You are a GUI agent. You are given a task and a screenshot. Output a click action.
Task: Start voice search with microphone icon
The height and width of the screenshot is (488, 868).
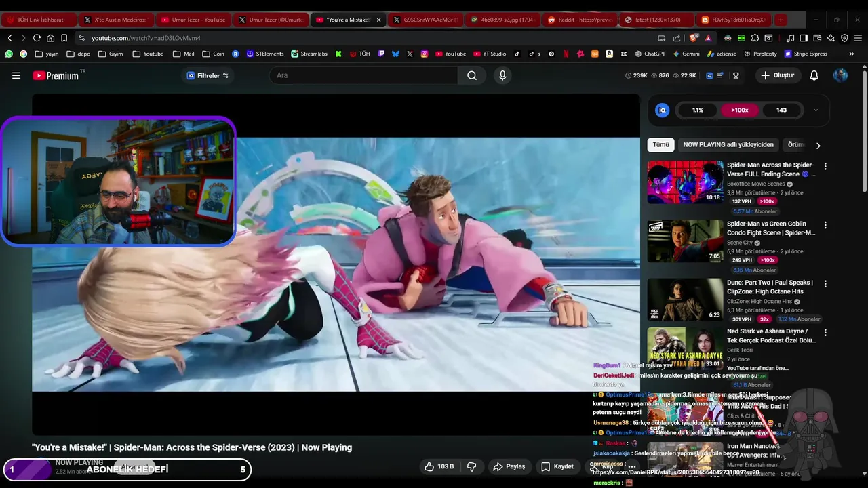tap(502, 75)
